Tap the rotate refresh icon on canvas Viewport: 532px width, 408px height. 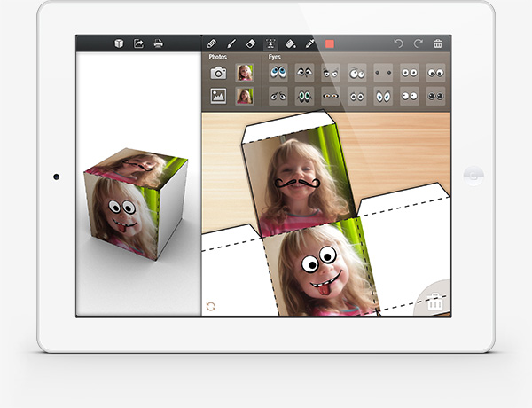point(211,306)
